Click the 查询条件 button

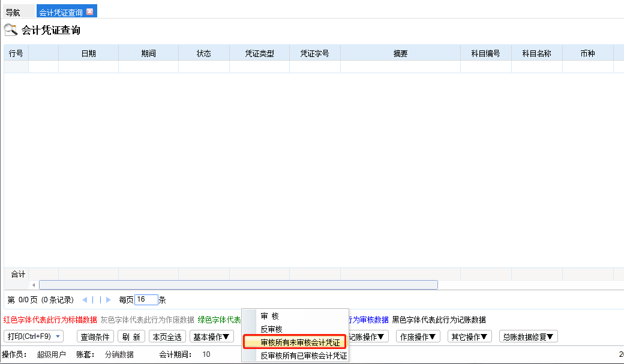[x=95, y=336]
